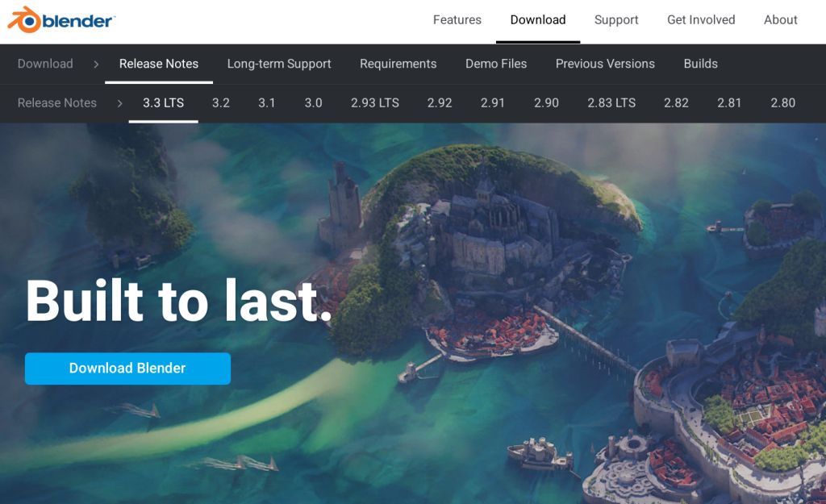
Task: Go to Get Involved page
Action: click(701, 20)
